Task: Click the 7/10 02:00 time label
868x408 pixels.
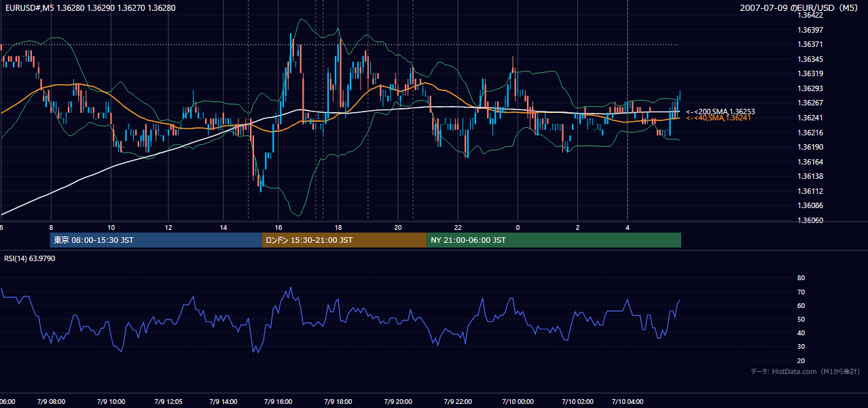Action: [578, 402]
